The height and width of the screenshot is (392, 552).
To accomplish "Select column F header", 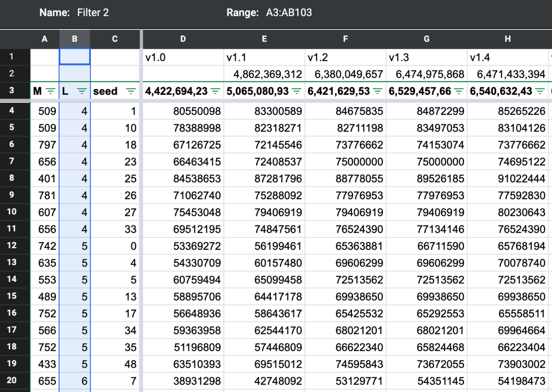I will (x=345, y=39).
